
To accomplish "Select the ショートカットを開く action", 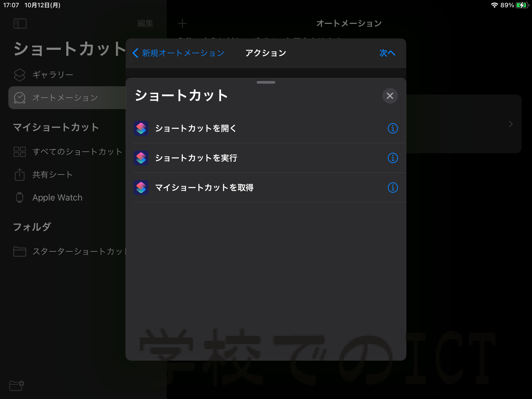I will (x=266, y=128).
